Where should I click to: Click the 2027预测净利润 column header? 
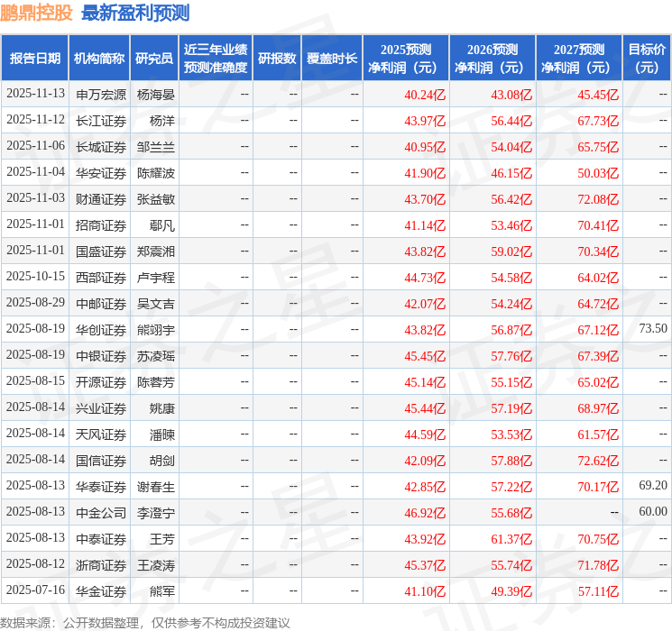point(579,58)
